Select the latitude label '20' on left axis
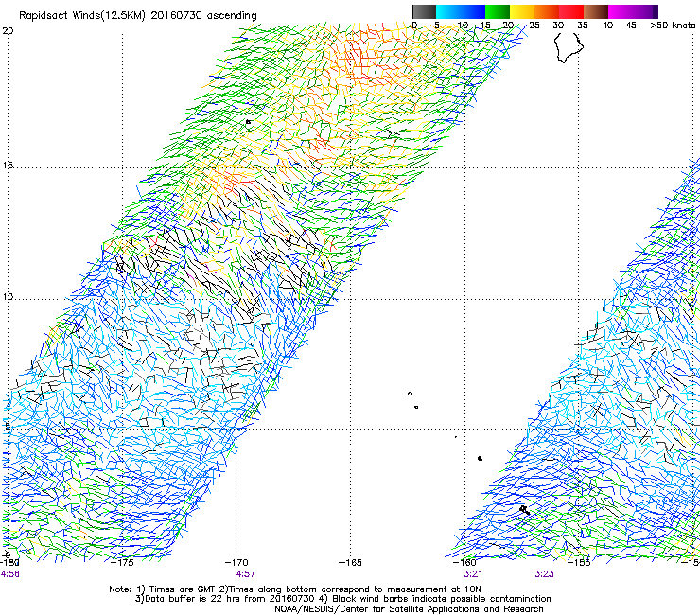Screen dimensions: 700x615 (x=8, y=31)
